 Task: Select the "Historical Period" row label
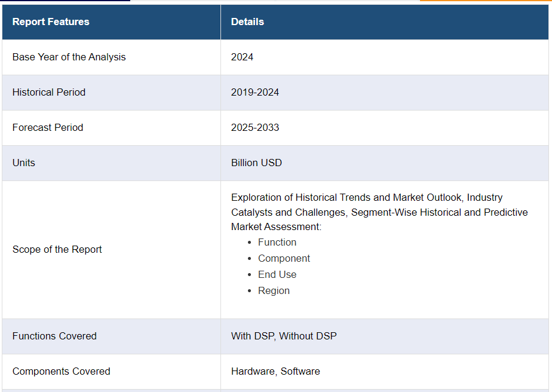tap(49, 92)
